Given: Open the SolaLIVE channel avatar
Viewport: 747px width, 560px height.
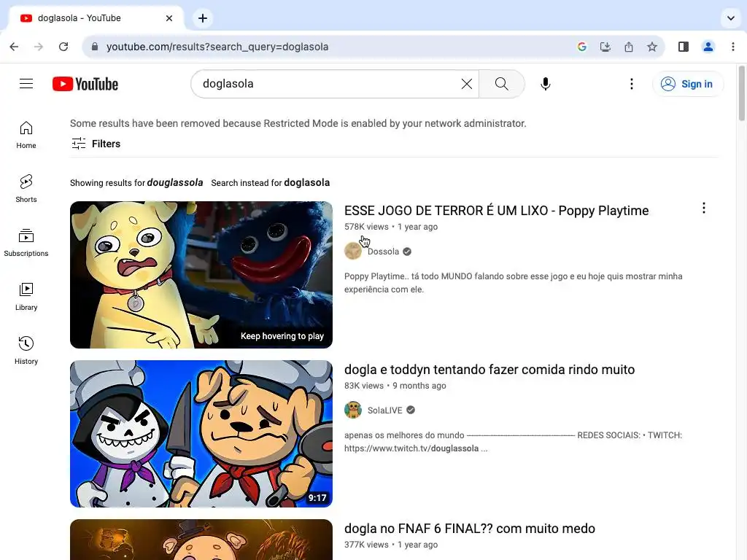Looking at the screenshot, I should click(353, 410).
